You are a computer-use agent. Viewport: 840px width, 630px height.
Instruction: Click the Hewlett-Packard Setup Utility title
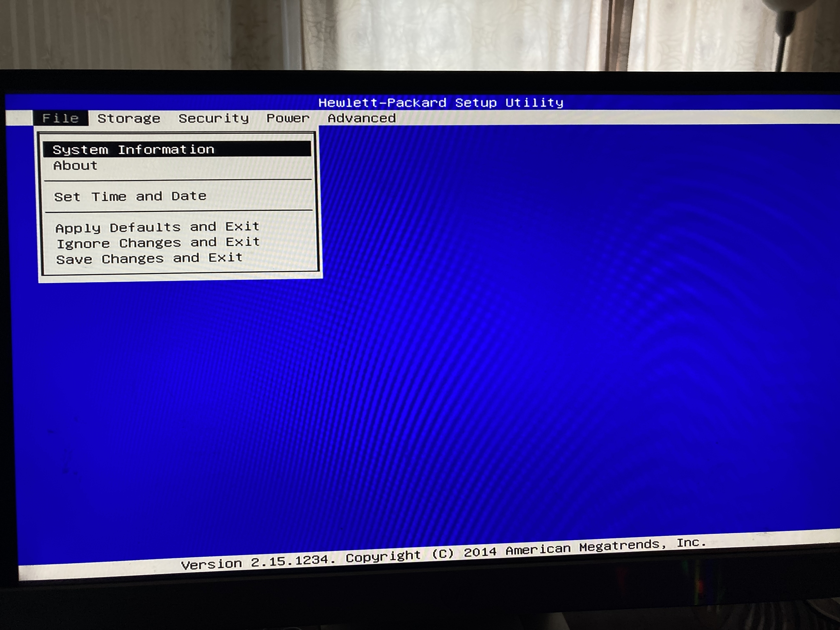pos(441,103)
